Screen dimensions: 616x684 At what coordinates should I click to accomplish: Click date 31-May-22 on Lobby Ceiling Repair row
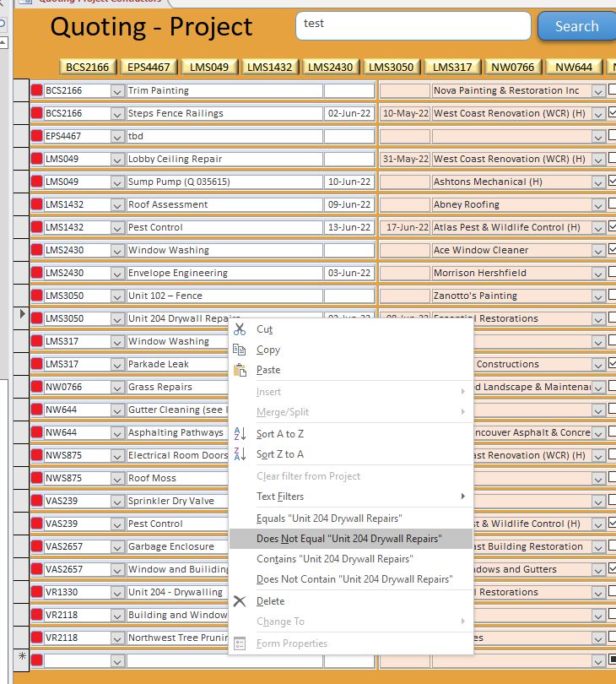[x=405, y=159]
